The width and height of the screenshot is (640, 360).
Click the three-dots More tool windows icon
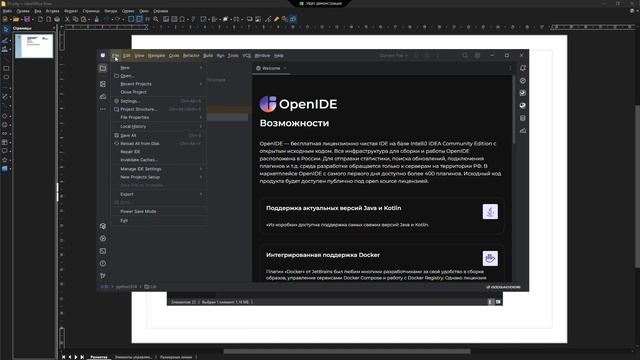point(103,109)
